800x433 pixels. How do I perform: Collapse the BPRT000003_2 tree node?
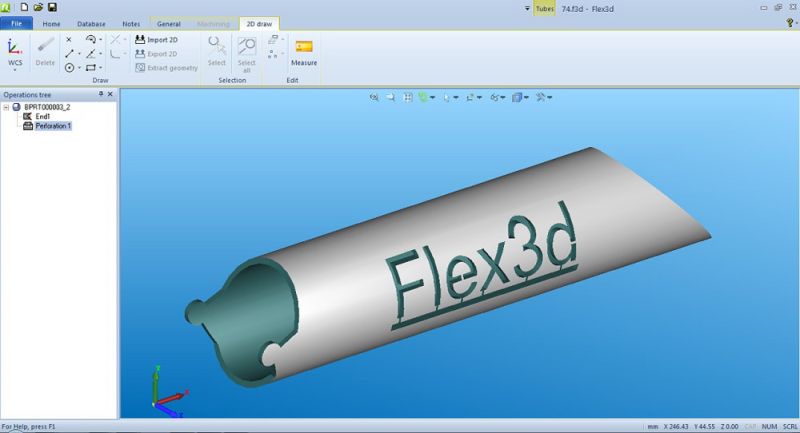point(7,106)
